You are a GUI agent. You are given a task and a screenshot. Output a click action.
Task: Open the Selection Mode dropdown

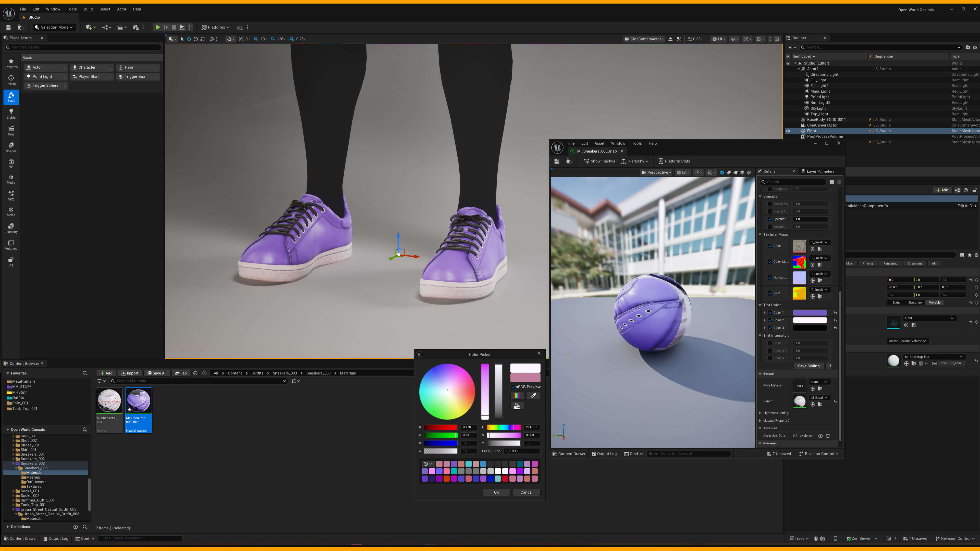[x=54, y=27]
